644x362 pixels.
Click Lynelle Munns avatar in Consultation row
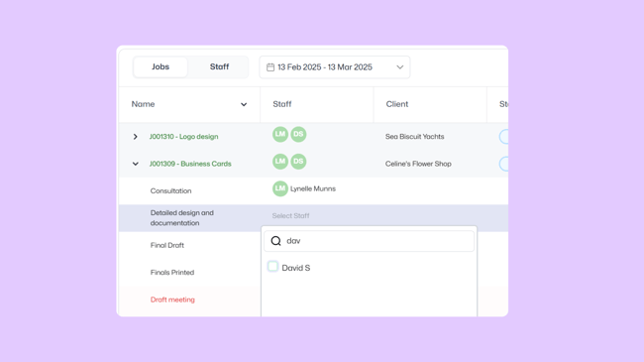click(280, 188)
